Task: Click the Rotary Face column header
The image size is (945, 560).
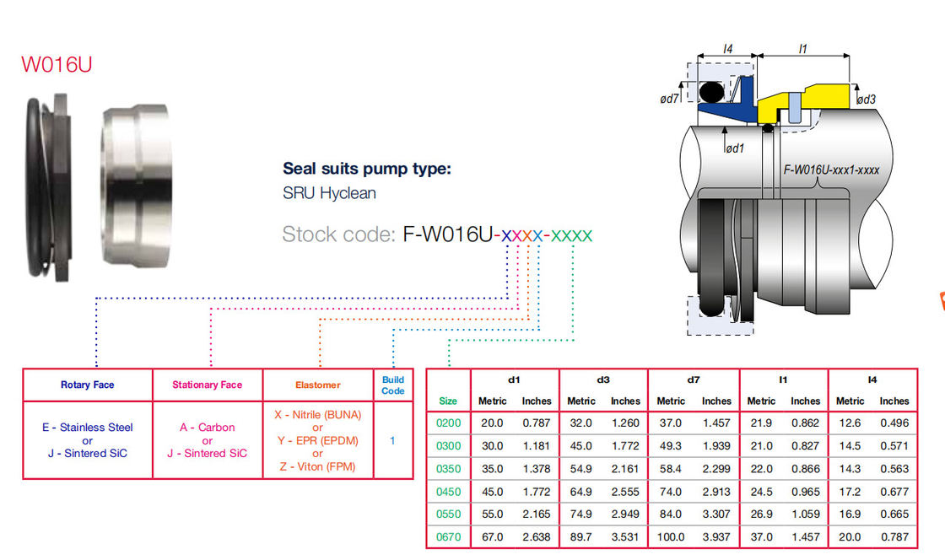Action: (x=88, y=385)
